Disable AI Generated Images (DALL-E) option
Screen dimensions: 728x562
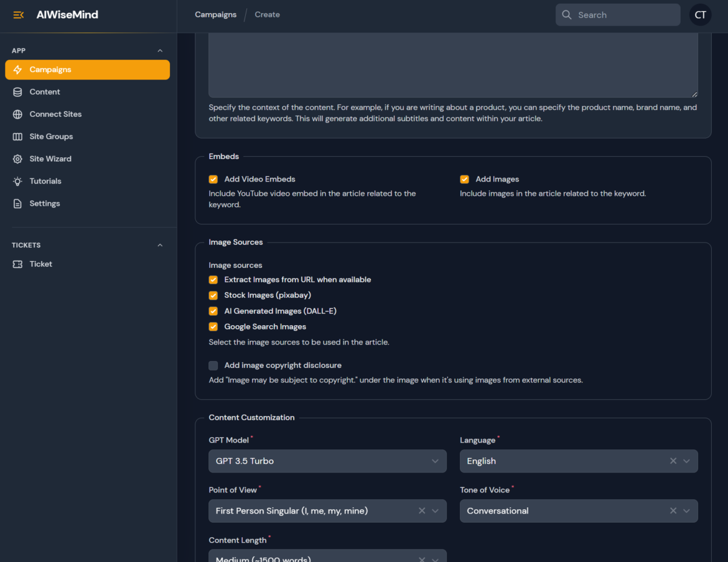[x=213, y=311]
